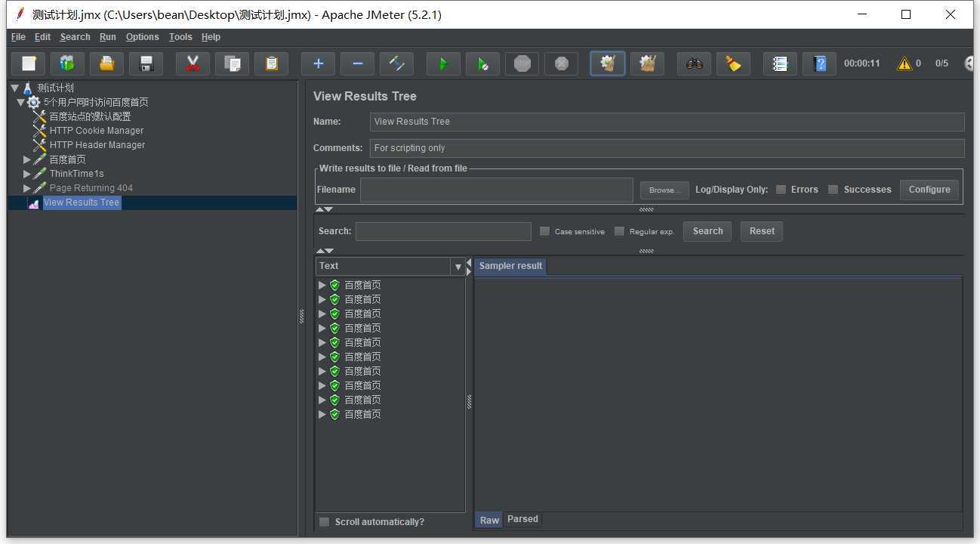Screen dimensions: 980x544
Task: Expand the Page Returning 404 node
Action: pyautogui.click(x=26, y=188)
